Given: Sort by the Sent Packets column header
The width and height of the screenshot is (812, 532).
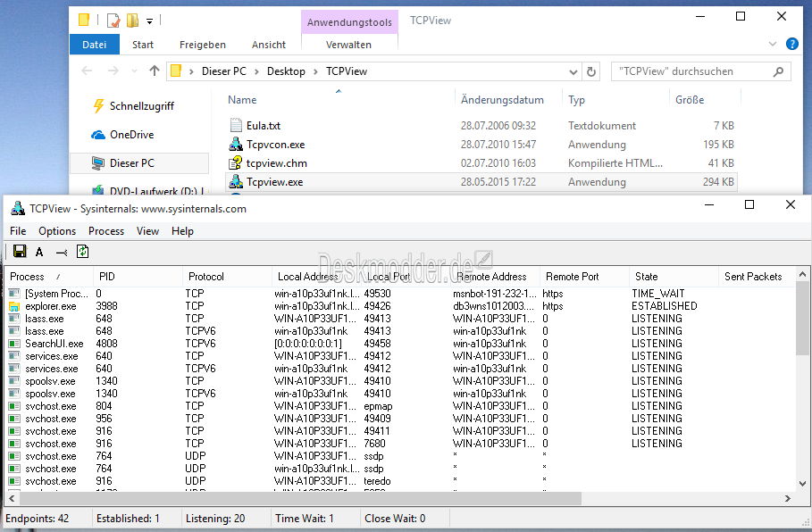Looking at the screenshot, I should [758, 277].
